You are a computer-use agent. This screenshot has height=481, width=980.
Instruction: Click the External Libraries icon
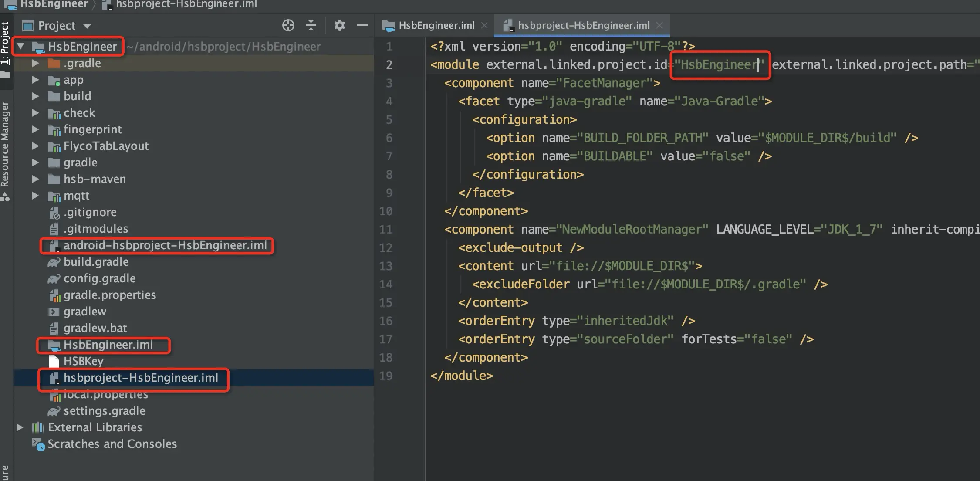tap(38, 427)
